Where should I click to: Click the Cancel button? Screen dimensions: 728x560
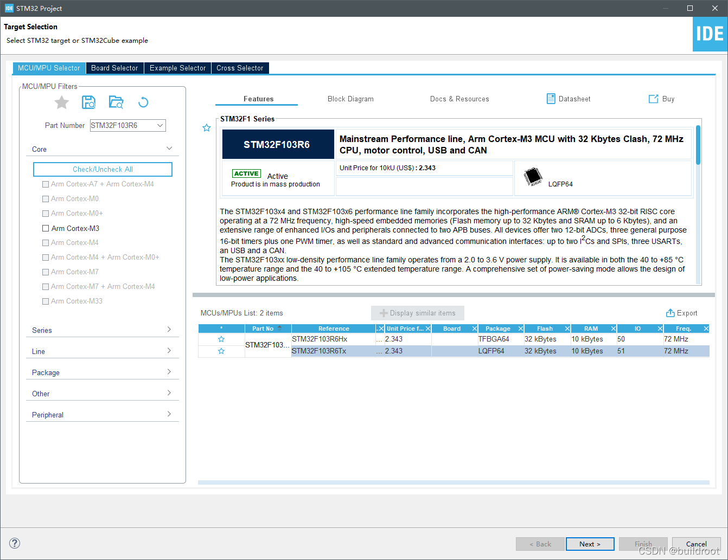[x=696, y=544]
